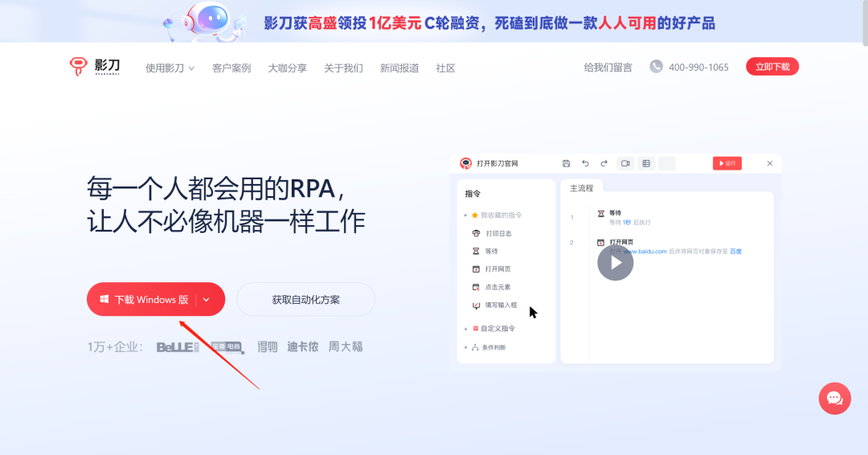
Task: Open 大咖分享 nav item
Action: click(x=287, y=68)
